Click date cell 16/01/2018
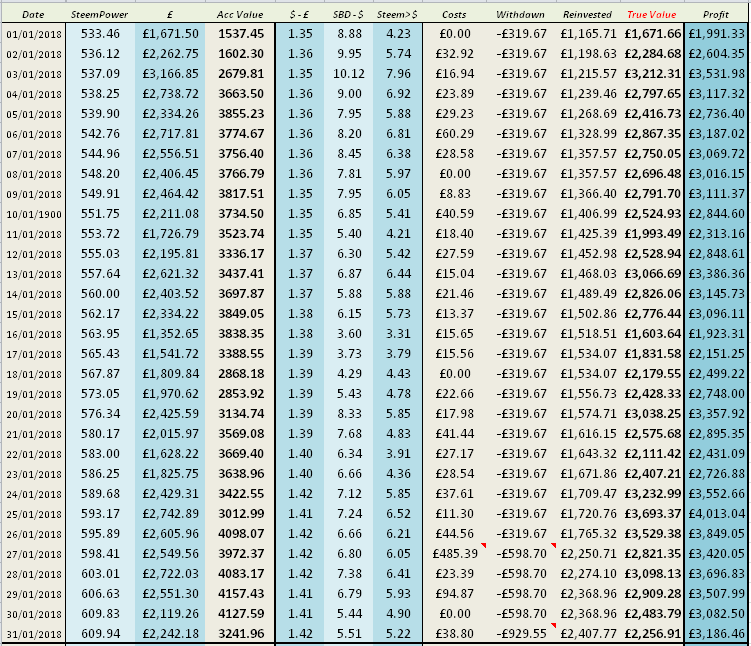 (x=34, y=334)
